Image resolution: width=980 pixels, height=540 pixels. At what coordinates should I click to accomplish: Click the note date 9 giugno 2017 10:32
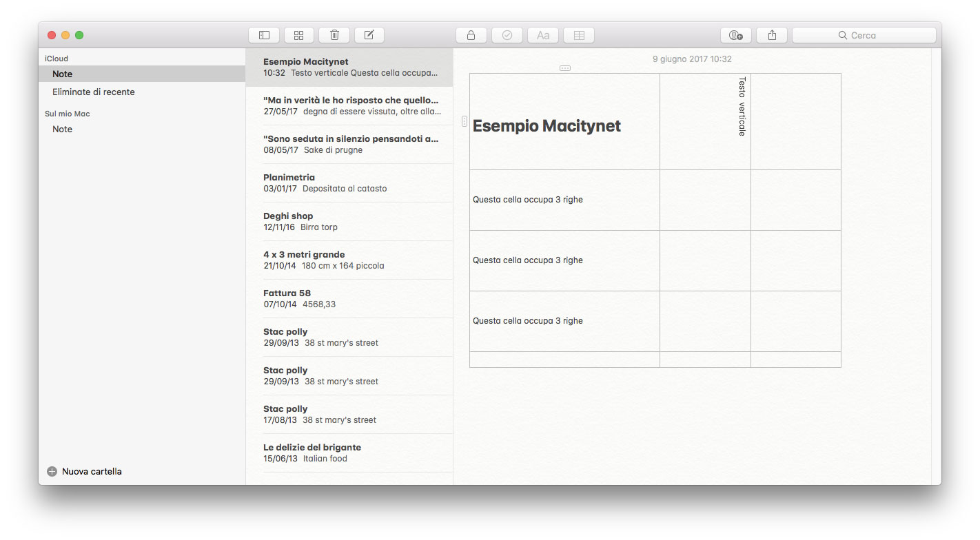coord(692,59)
